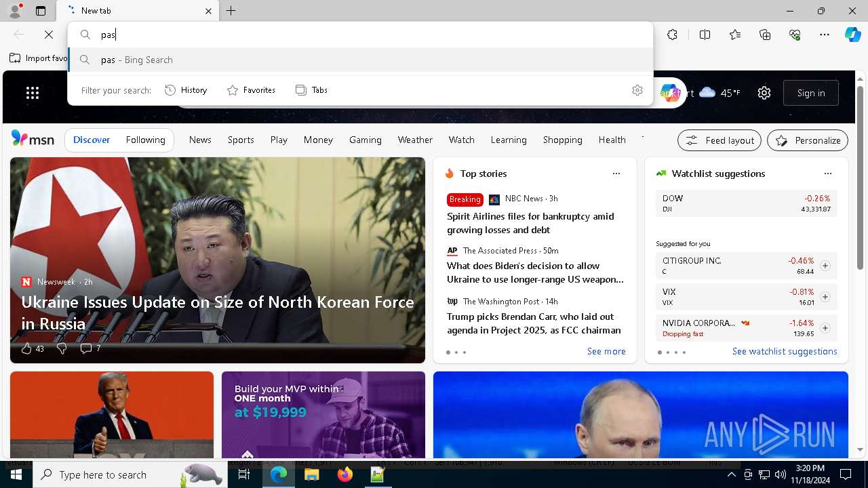Filter search by Favorites
The height and width of the screenshot is (488, 868).
(251, 90)
